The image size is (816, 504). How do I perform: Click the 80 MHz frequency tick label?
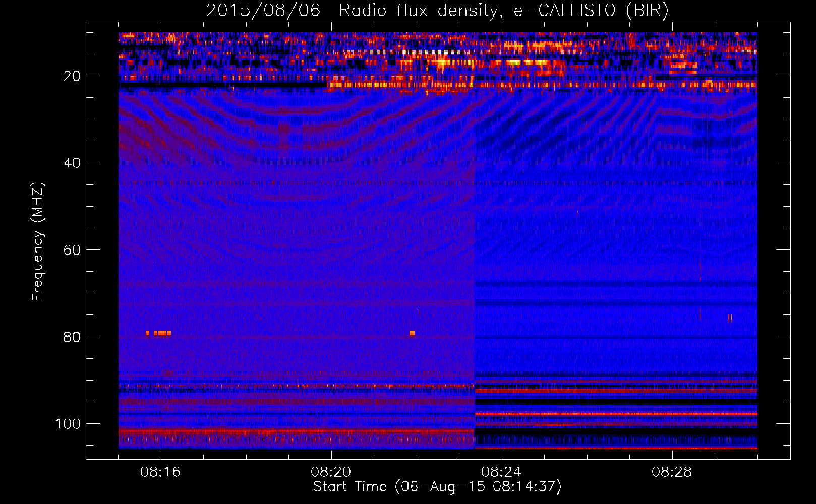(x=72, y=337)
